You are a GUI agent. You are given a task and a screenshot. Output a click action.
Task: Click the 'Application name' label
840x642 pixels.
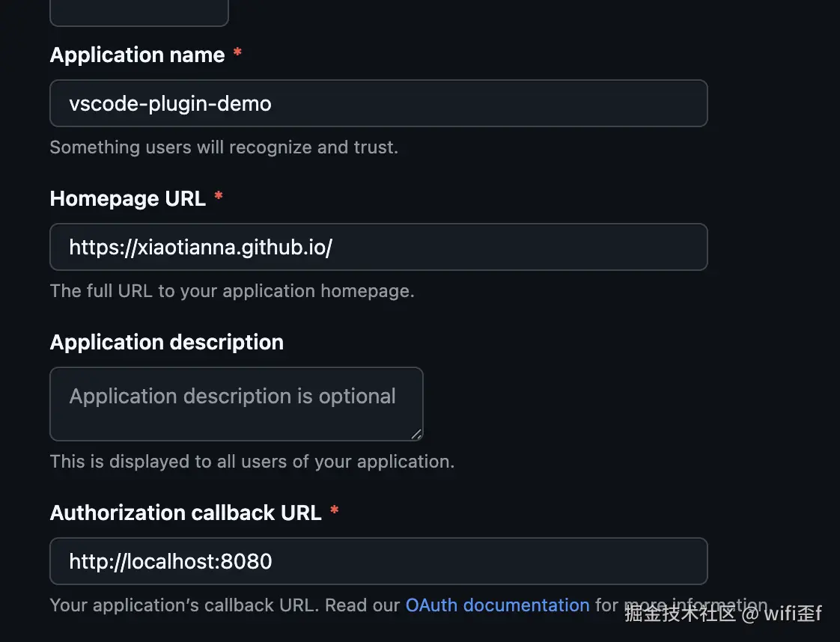click(137, 55)
